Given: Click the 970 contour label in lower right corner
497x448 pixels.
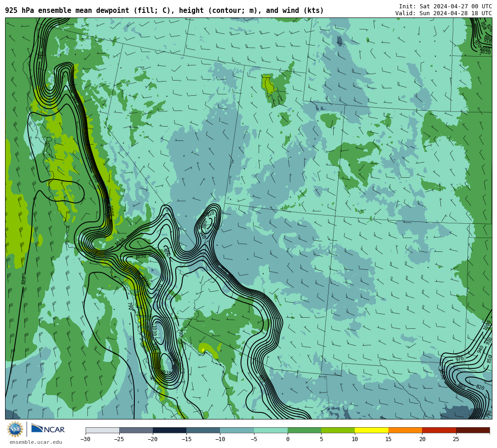Looking at the screenshot, I should point(460,359).
